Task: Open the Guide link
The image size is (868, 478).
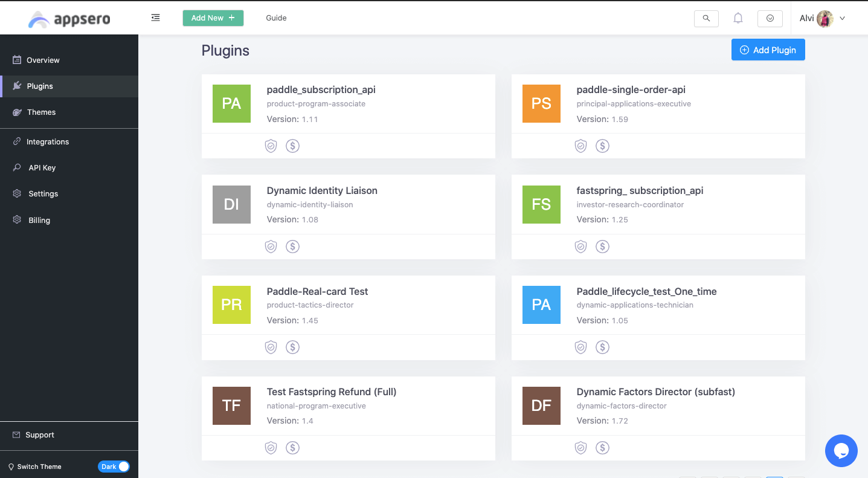Action: 276,18
